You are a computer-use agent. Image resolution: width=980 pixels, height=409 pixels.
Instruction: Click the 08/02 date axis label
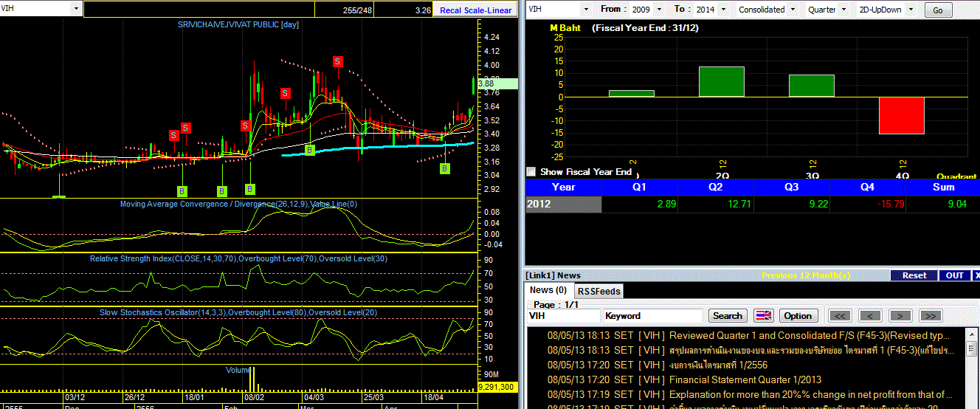(x=253, y=396)
